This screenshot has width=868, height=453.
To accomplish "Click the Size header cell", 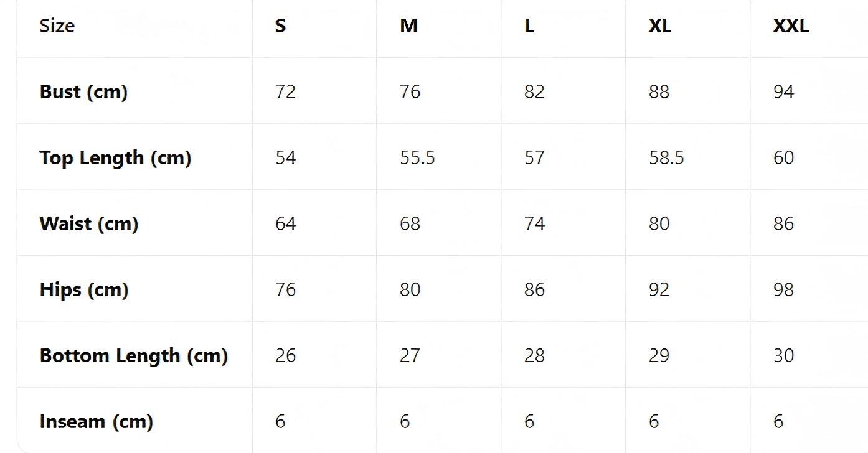I will click(57, 26).
